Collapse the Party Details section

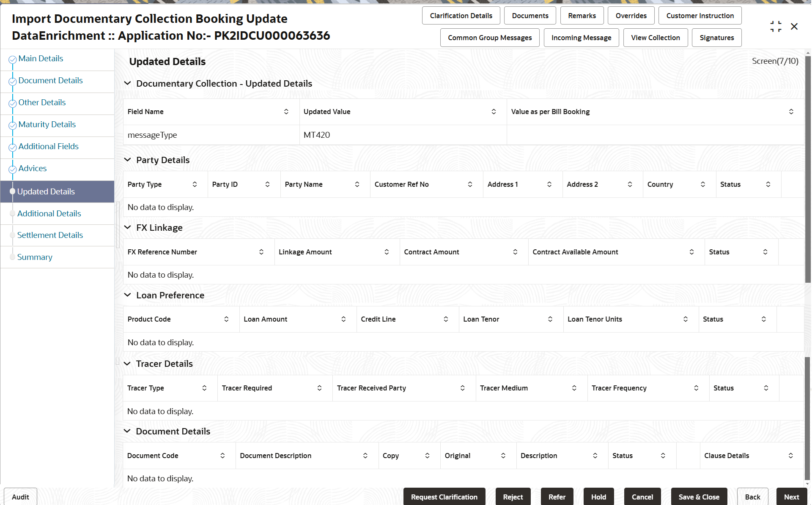click(127, 160)
